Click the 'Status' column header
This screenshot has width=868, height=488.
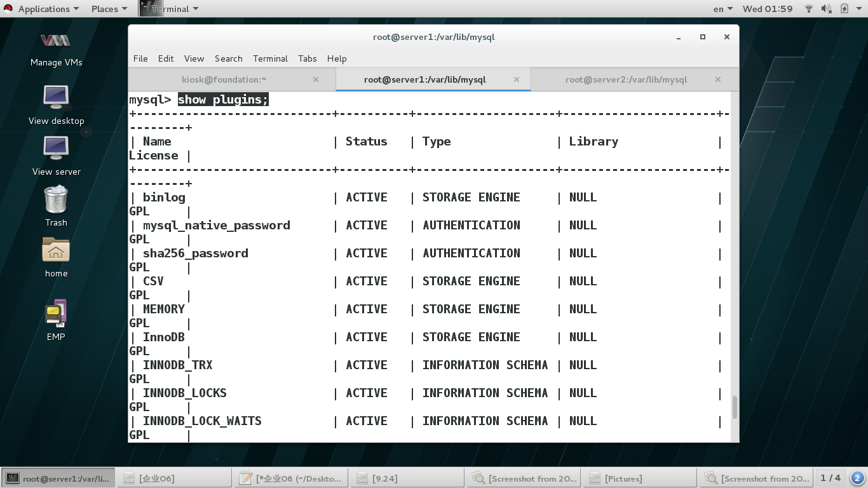point(367,142)
